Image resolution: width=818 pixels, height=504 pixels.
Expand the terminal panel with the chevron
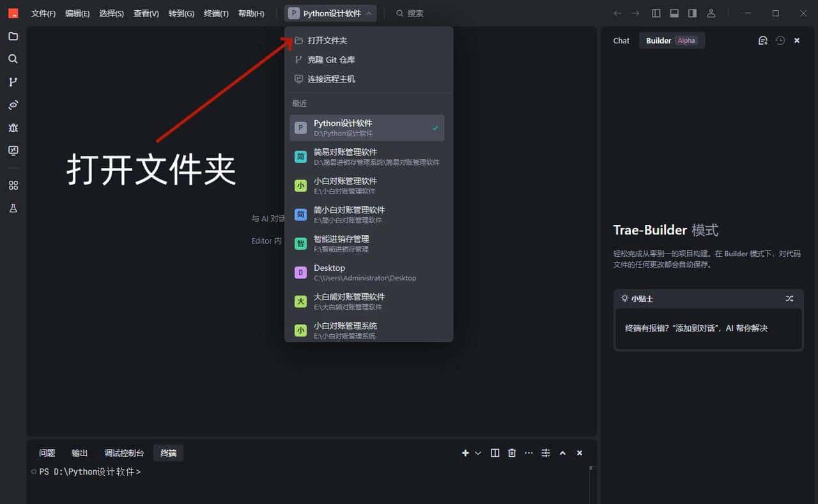coord(562,453)
